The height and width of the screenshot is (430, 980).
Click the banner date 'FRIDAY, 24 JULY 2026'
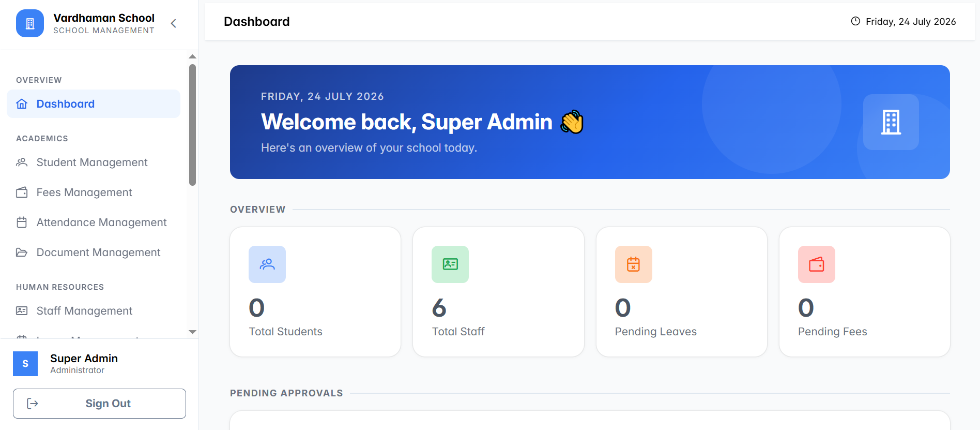(323, 96)
